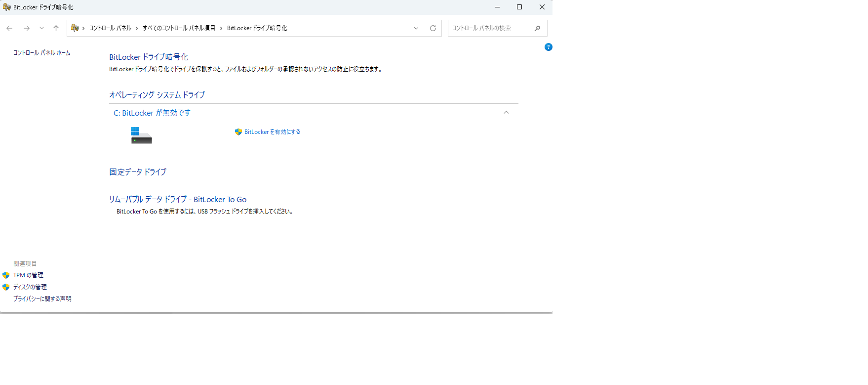Click the magnifier search icon
Viewport: 868px width, 385px height.
pos(538,28)
